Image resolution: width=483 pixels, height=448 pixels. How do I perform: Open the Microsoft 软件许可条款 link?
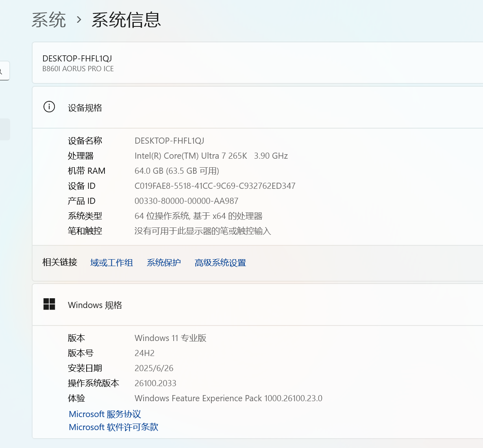113,427
